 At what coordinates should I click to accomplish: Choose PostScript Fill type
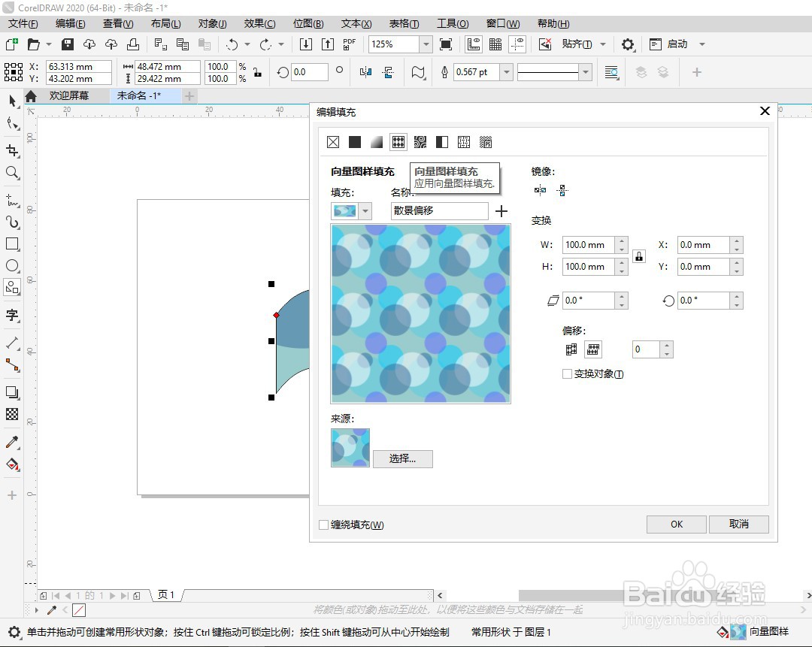pyautogui.click(x=485, y=142)
